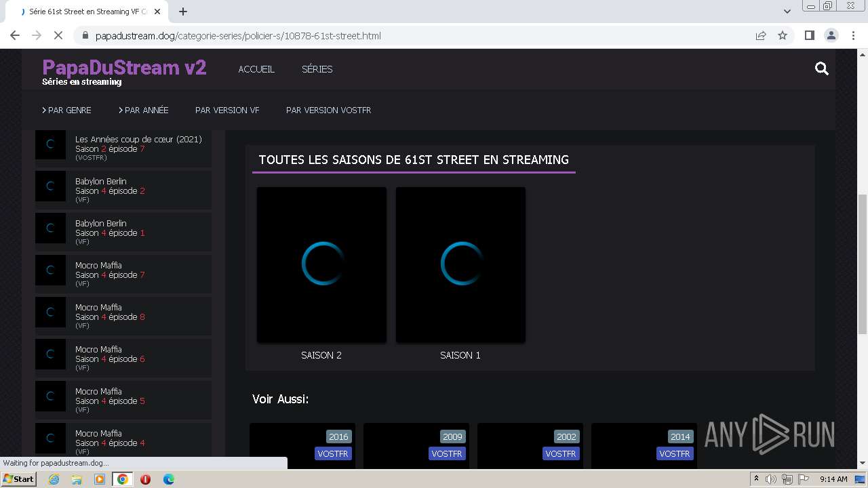This screenshot has height=488, width=868.
Task: Open Babylon Berlin Saison 4 épisode 1
Action: 123,232
